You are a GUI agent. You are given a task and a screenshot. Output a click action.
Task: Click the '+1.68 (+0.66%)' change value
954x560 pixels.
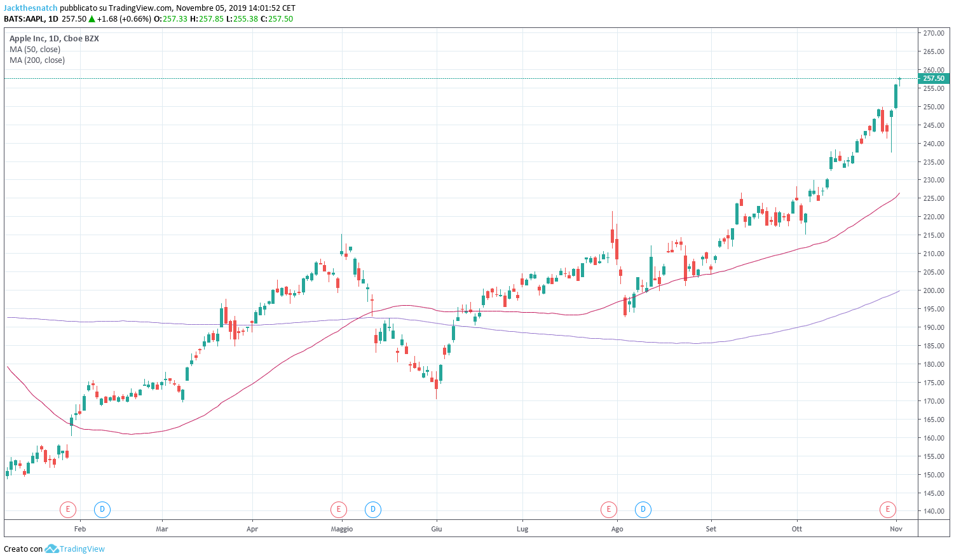[124, 19]
